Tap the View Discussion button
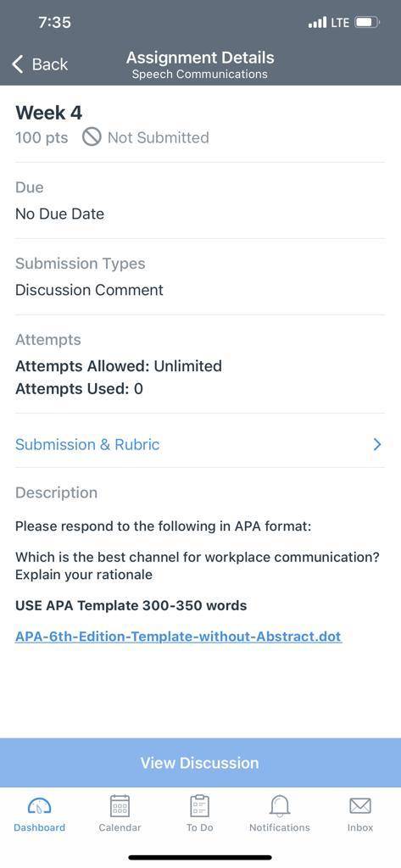 (x=200, y=762)
